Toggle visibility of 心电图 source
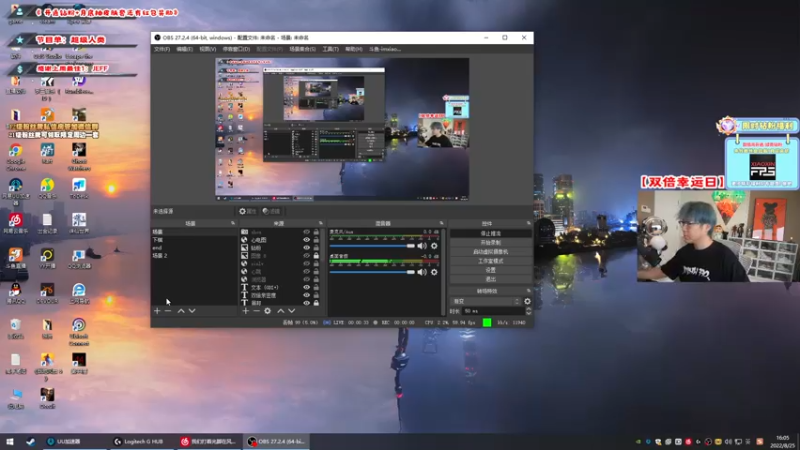 point(306,240)
